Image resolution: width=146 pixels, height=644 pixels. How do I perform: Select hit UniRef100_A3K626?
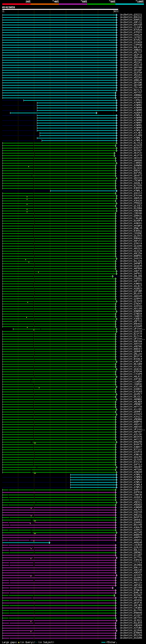click(131, 201)
